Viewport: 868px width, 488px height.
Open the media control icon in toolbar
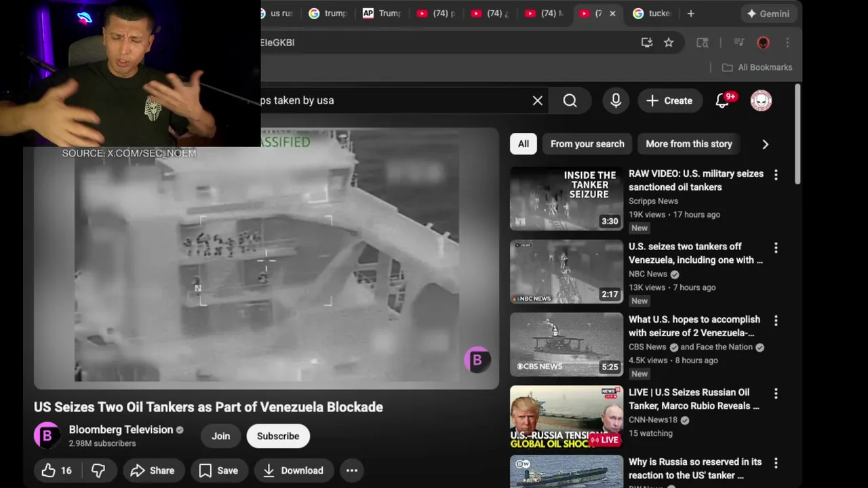[739, 43]
